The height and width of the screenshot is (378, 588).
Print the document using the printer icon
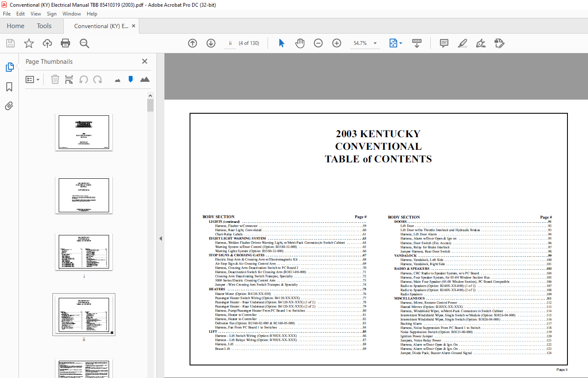[x=65, y=43]
